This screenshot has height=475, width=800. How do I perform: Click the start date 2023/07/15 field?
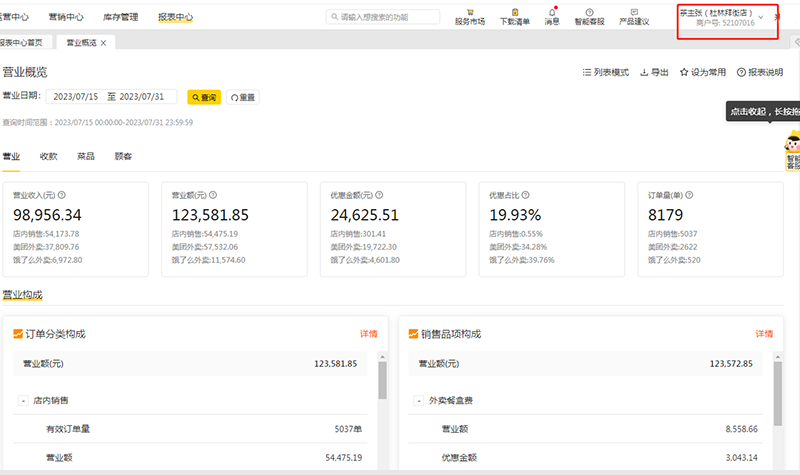76,96
